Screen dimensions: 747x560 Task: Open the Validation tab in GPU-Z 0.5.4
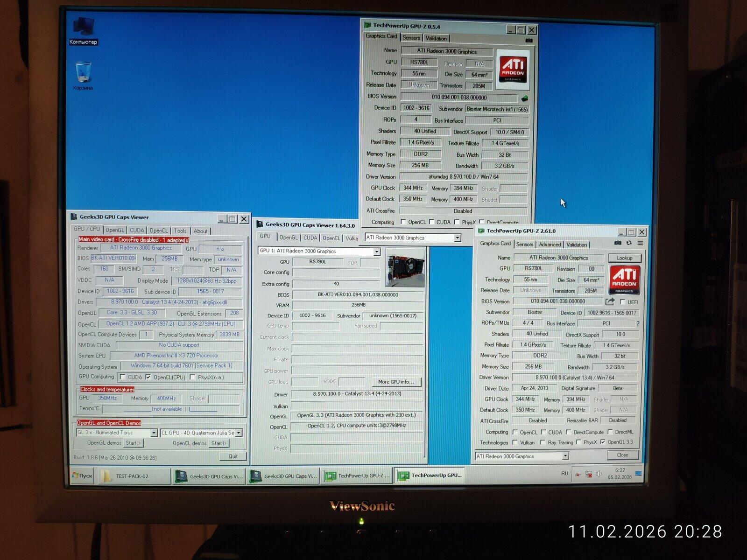[x=436, y=38]
